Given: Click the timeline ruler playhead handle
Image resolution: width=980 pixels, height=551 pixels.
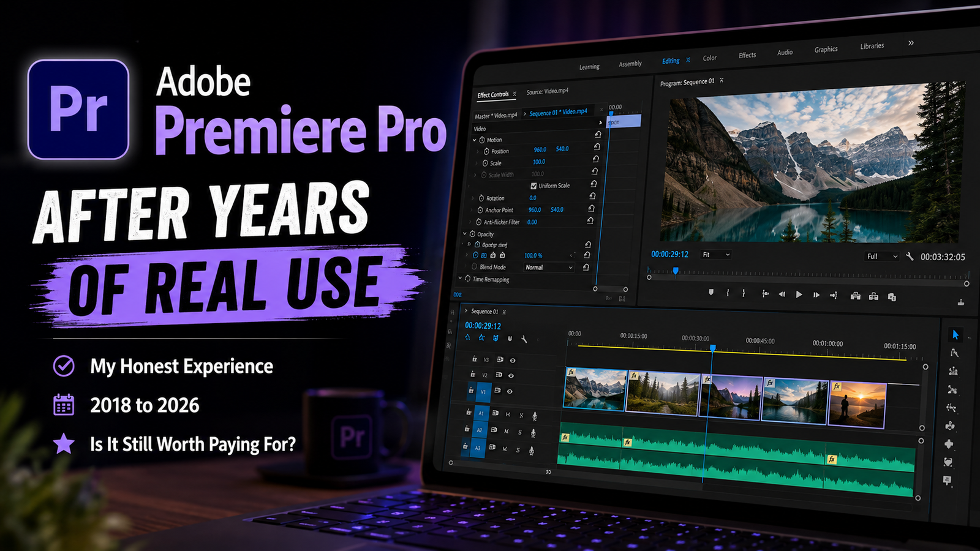Looking at the screenshot, I should pos(712,348).
